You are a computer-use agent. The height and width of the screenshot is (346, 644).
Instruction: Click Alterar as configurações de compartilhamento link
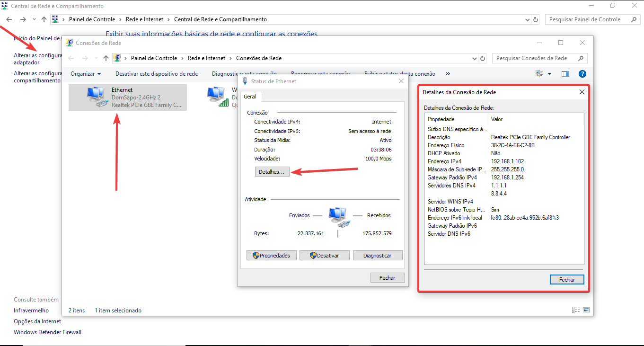point(38,77)
